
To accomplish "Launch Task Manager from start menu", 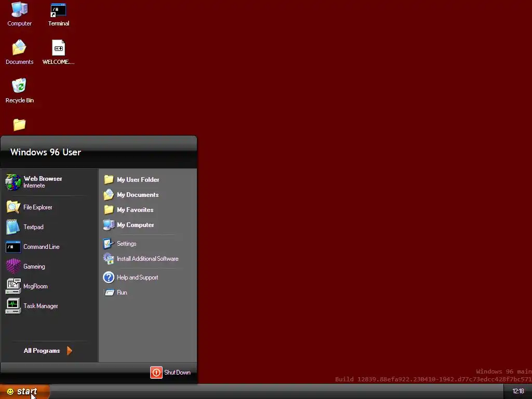I will pyautogui.click(x=32, y=305).
